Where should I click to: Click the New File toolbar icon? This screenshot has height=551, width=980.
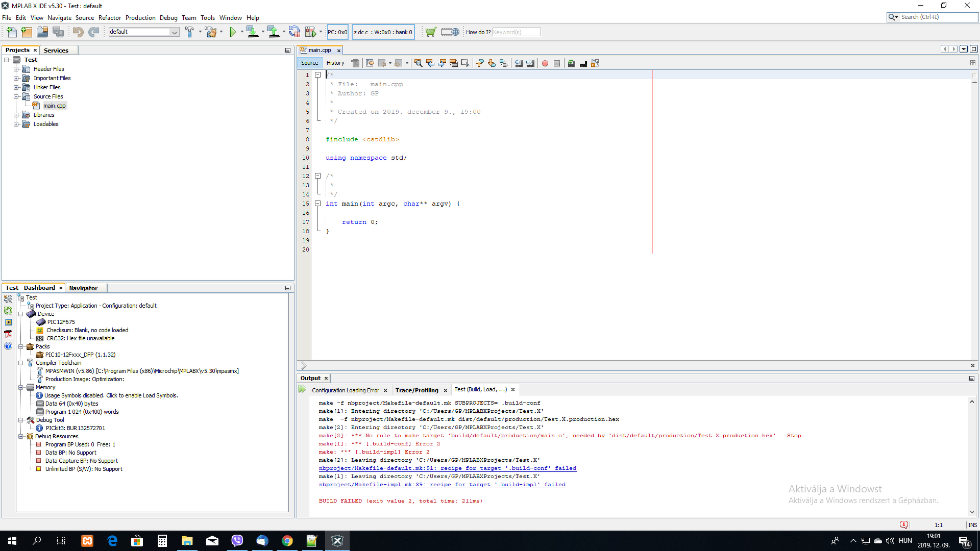[11, 32]
